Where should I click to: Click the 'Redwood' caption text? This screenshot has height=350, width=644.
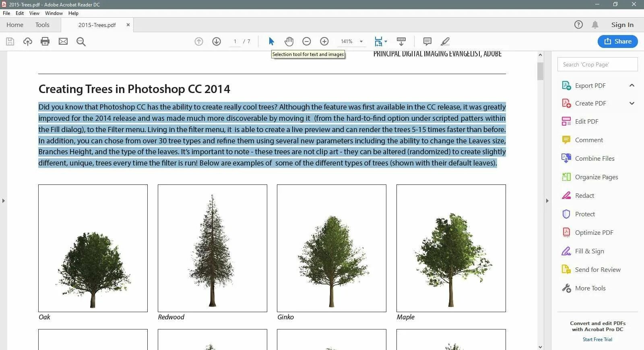(x=171, y=317)
